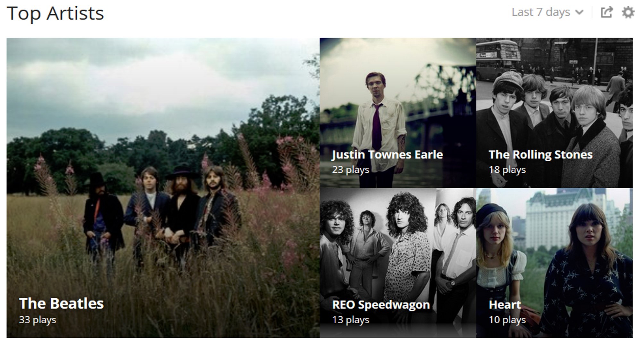Select the 10 plays count text

coord(507,320)
